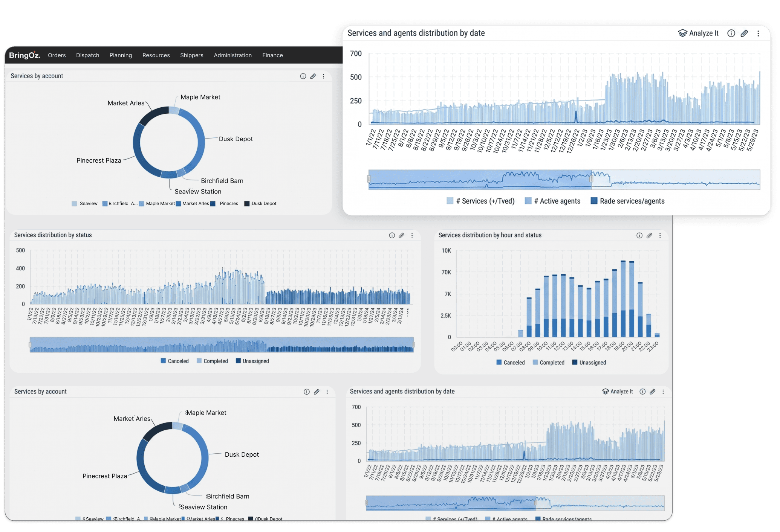
Task: Click info icon on distribution by hour and status
Action: (639, 235)
